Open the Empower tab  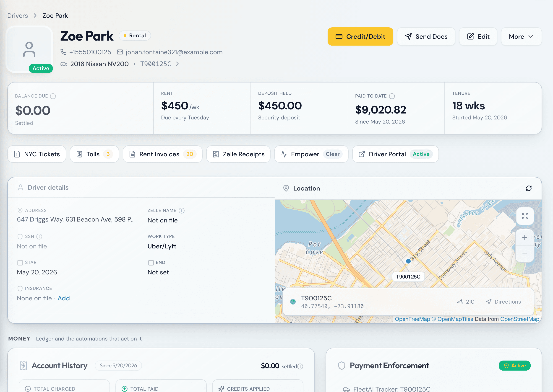[311, 154]
